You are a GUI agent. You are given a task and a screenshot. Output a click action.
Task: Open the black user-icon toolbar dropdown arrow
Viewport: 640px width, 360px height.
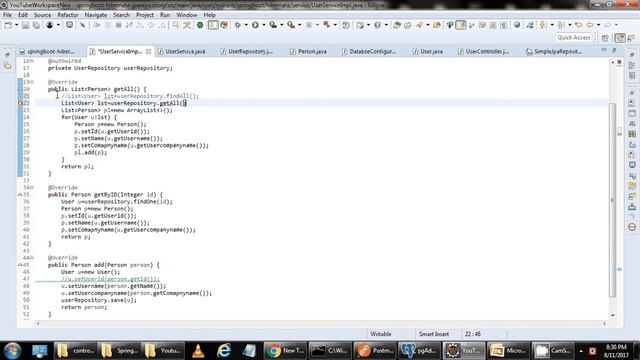58,25
